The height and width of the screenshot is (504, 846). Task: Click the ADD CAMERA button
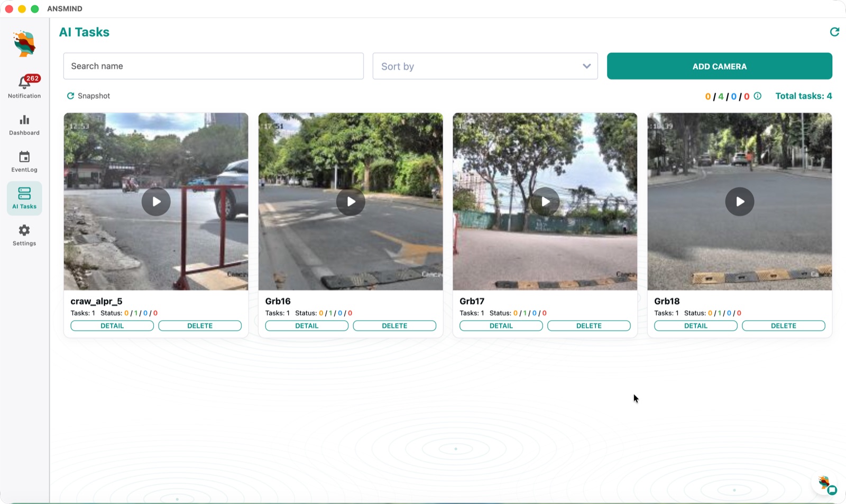coord(720,66)
